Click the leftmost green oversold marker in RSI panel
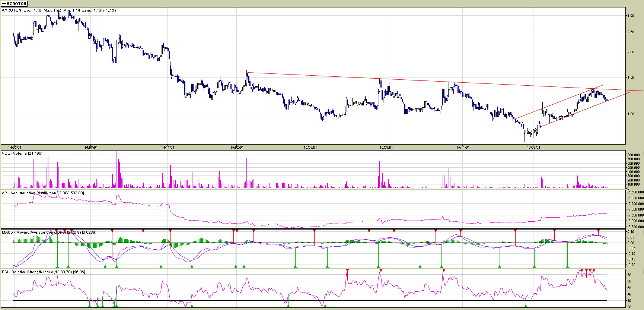The width and height of the screenshot is (644, 310). point(90,306)
